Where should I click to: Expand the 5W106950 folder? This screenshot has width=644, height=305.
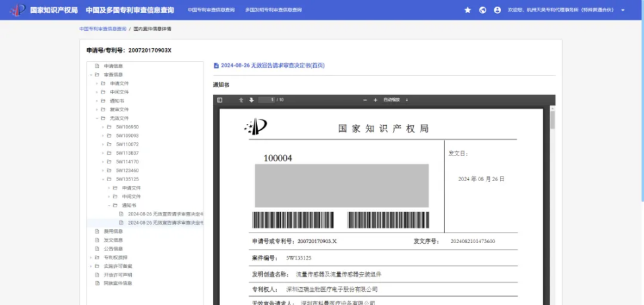(103, 126)
